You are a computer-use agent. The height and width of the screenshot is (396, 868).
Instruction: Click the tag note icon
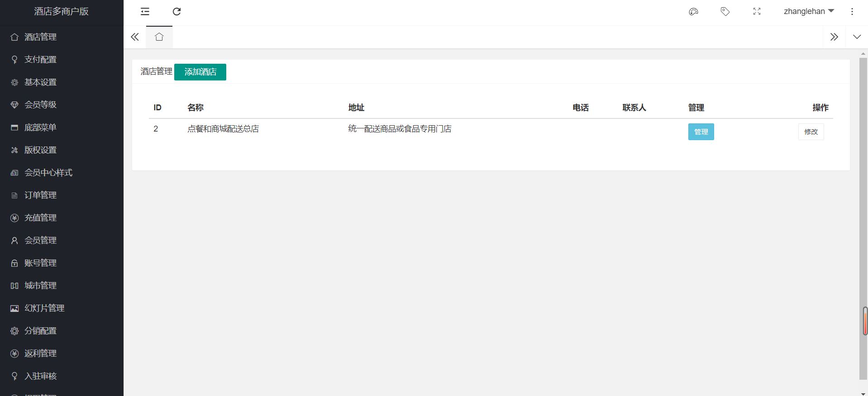(x=725, y=12)
